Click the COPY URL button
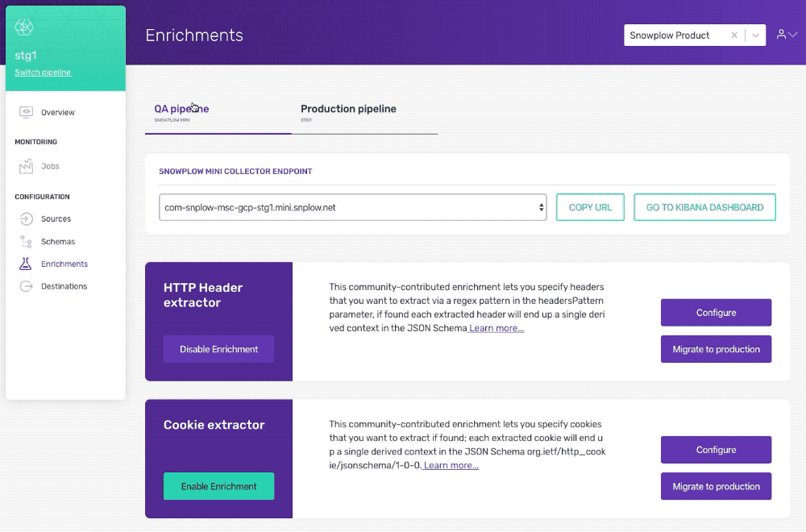Screen dimensions: 806x532 coord(590,207)
